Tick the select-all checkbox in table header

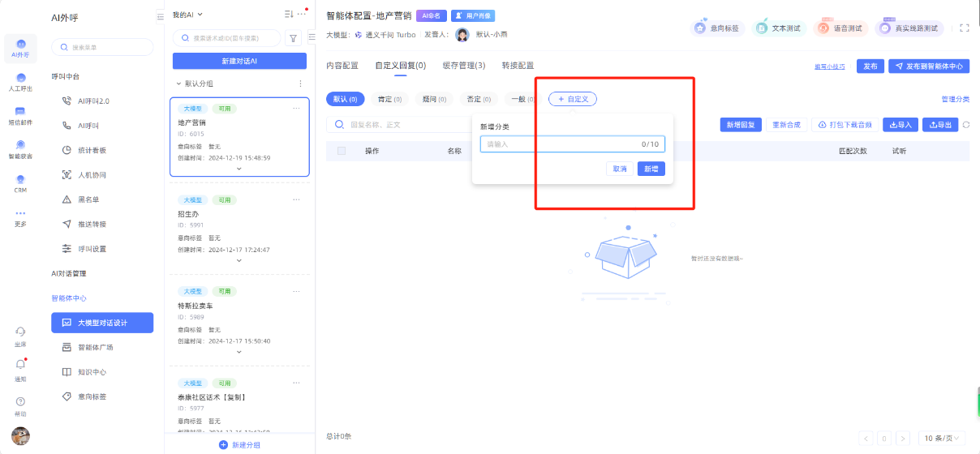tap(342, 151)
